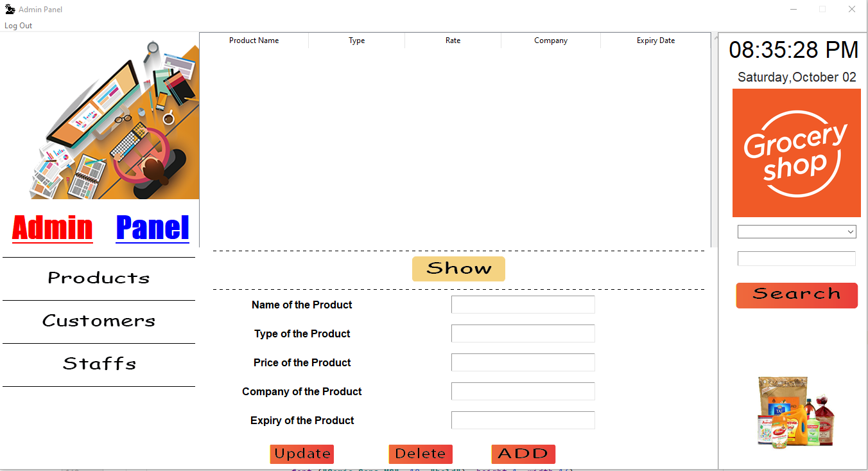This screenshot has height=471, width=868.
Task: Click the Admin Panel title bar icon
Action: tap(10, 9)
